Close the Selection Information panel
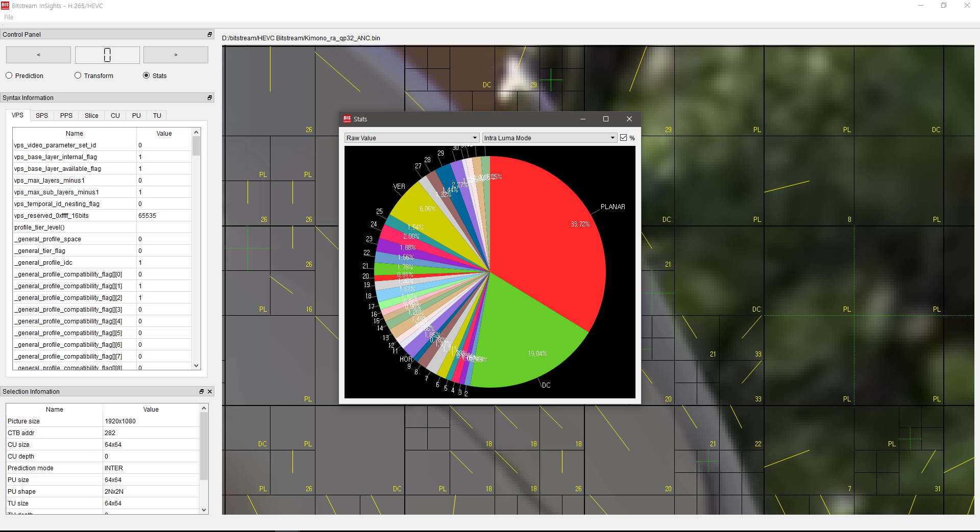980x532 pixels. pos(210,391)
